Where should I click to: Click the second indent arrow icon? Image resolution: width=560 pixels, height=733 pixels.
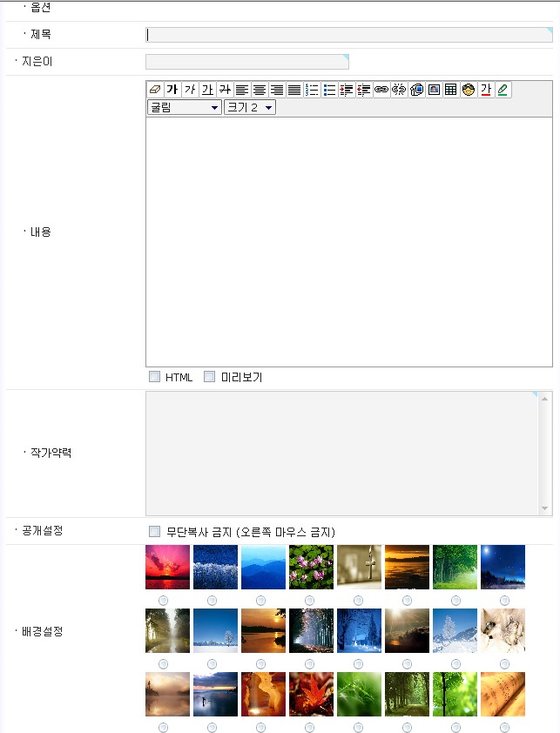[364, 90]
